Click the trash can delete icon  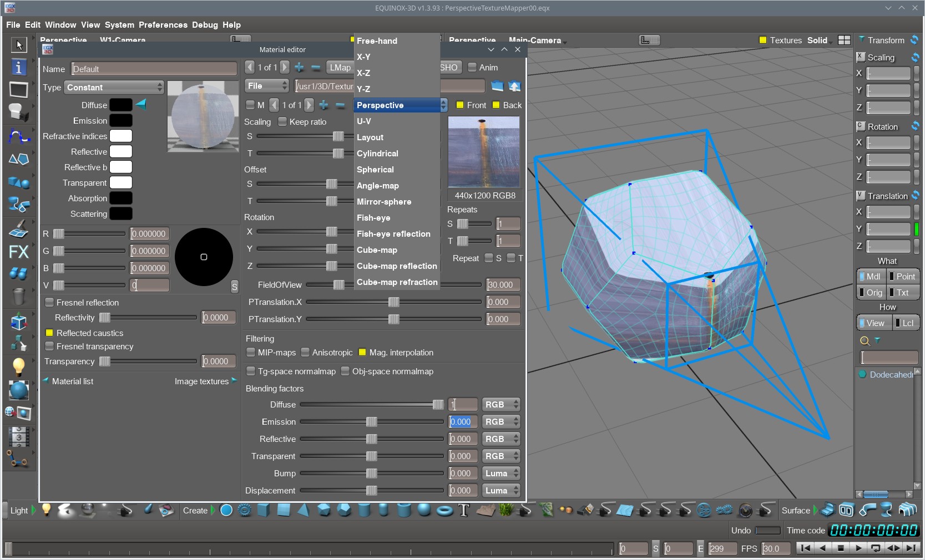18,297
